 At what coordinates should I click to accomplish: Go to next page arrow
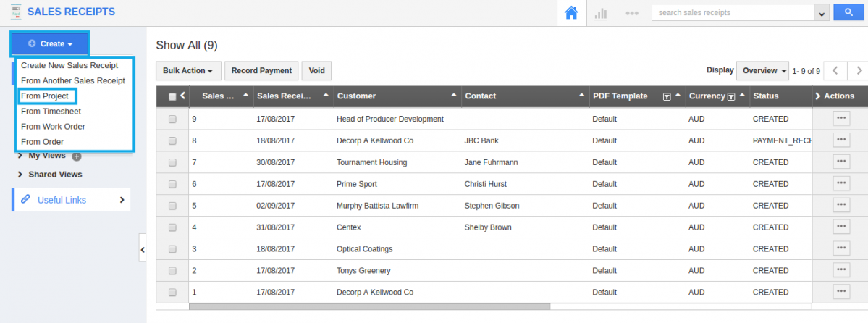859,70
